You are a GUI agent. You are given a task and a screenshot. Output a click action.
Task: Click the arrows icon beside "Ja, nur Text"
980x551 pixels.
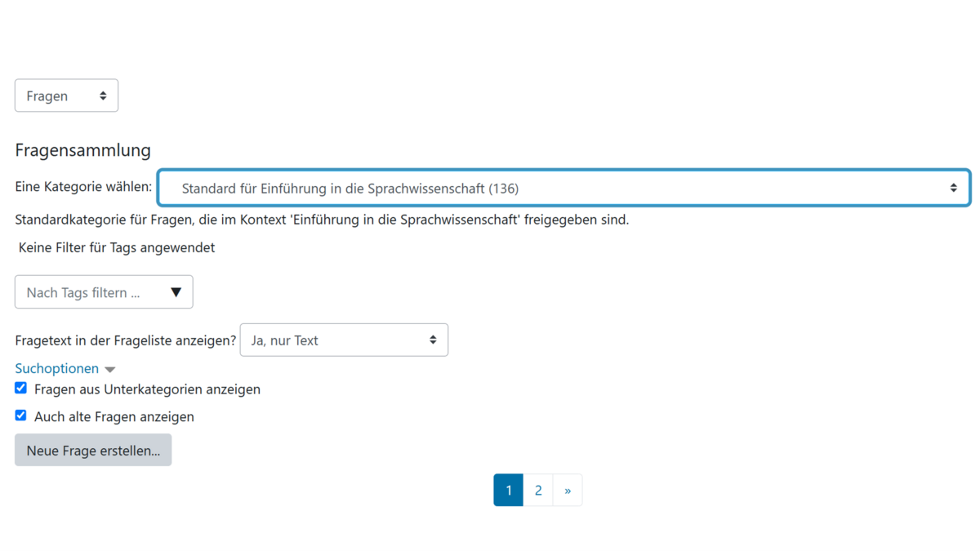[x=433, y=340]
